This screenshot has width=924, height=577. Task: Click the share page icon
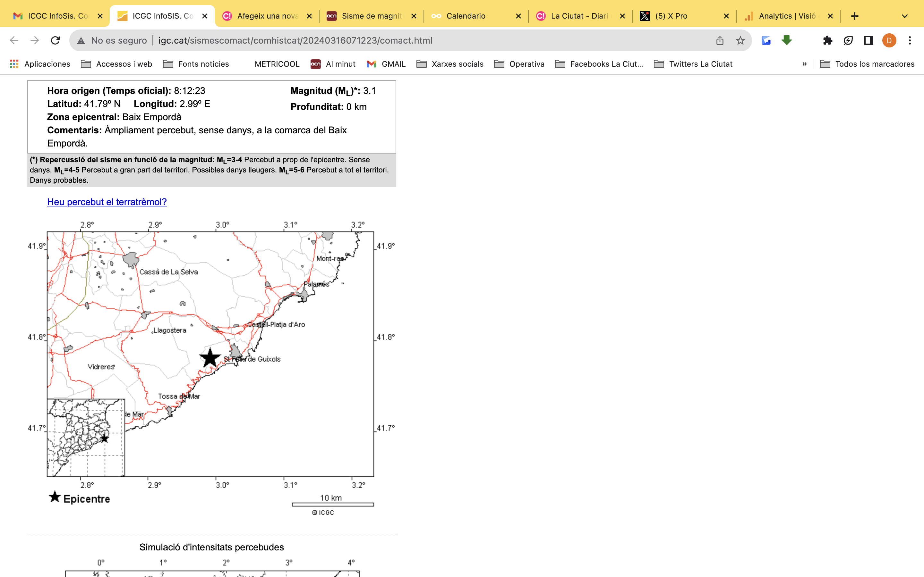720,40
